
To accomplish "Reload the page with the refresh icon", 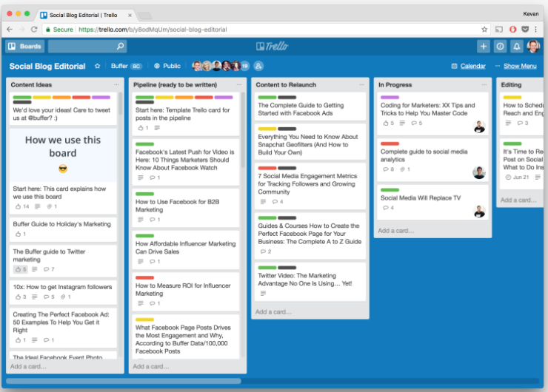I will point(34,30).
